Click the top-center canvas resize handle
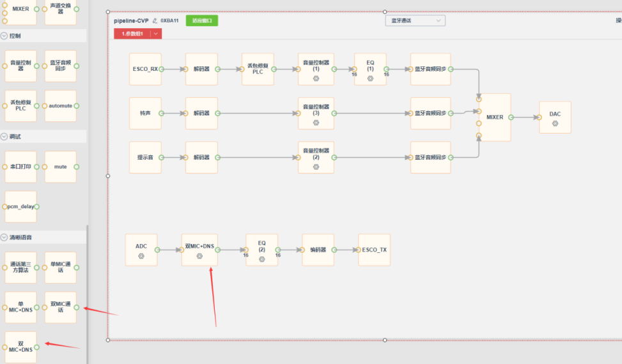622x364 pixels. (x=385, y=12)
